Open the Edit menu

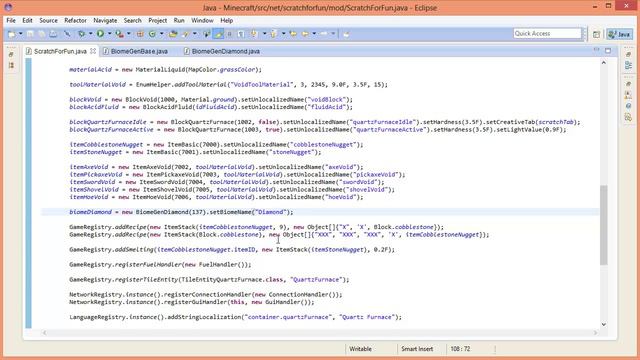click(x=27, y=20)
